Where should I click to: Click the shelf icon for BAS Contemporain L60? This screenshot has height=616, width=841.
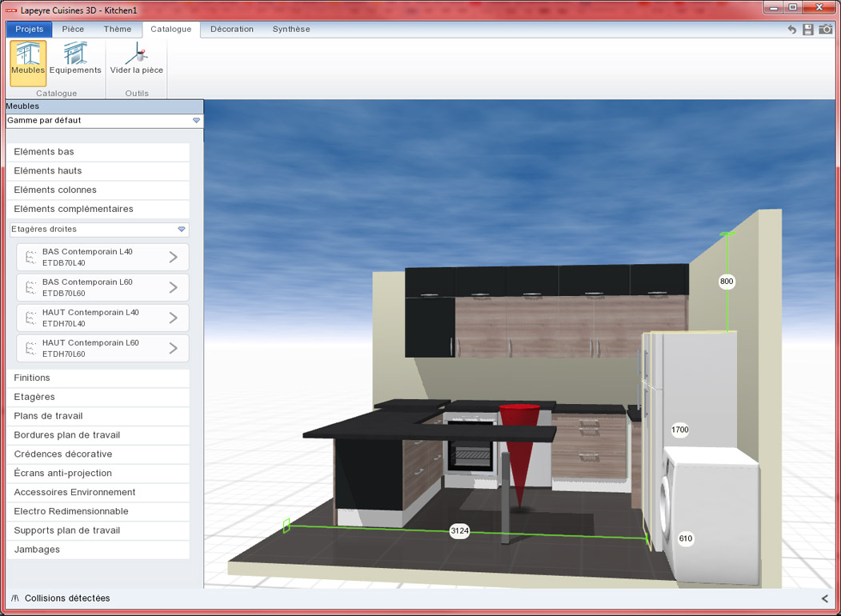(30, 287)
